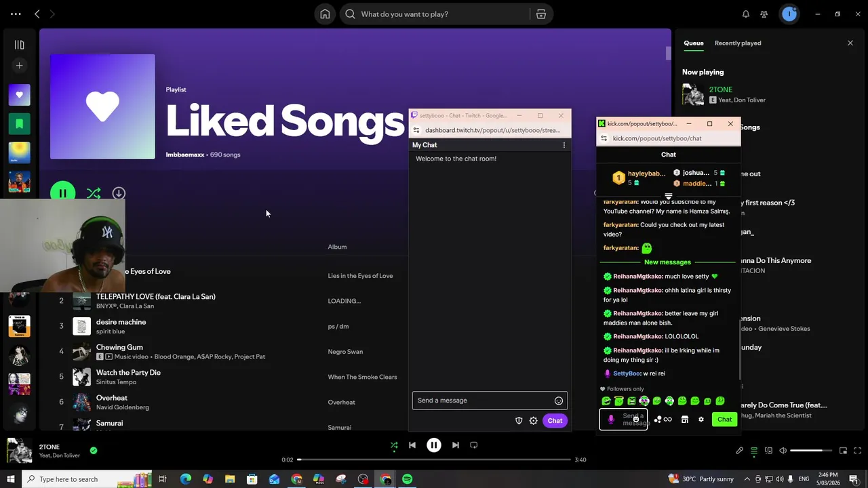Viewport: 868px width, 488px height.
Task: Open Kick emoji picker in message box
Action: (x=636, y=420)
